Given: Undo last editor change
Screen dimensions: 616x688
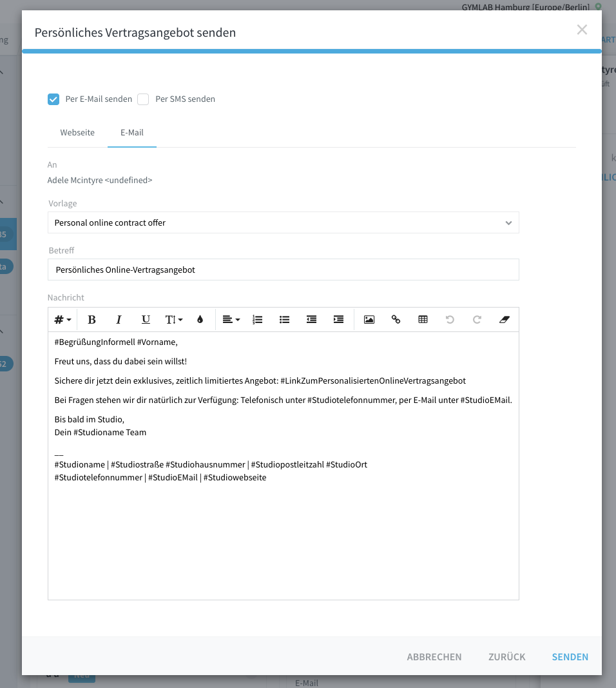Looking at the screenshot, I should (450, 319).
